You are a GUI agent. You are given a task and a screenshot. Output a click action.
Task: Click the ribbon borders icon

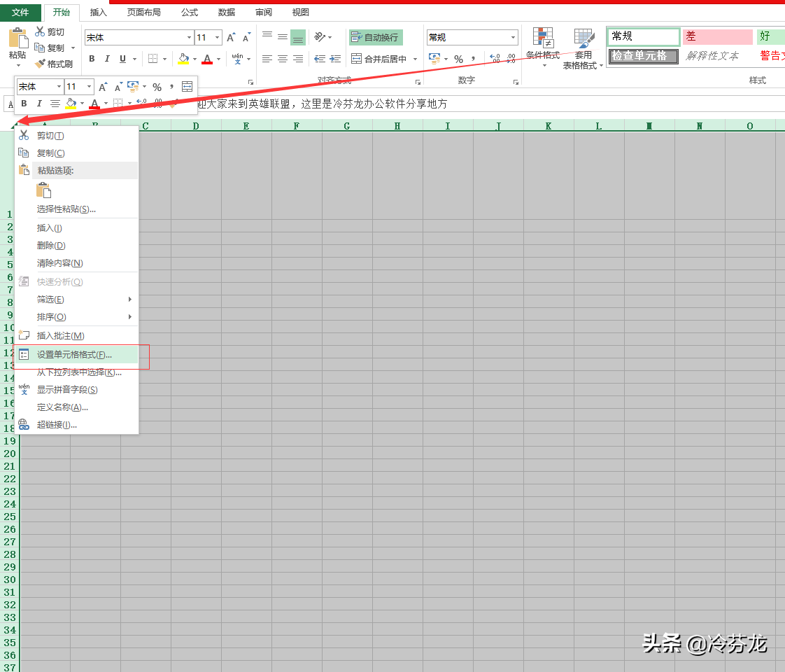153,59
